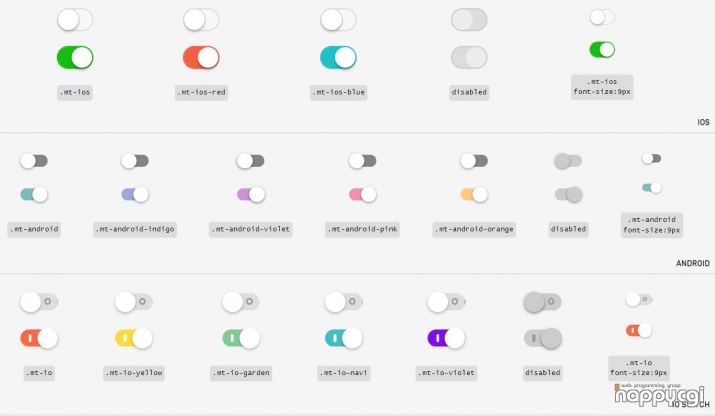Switch off the teal .mt-android toggle

tap(34, 194)
